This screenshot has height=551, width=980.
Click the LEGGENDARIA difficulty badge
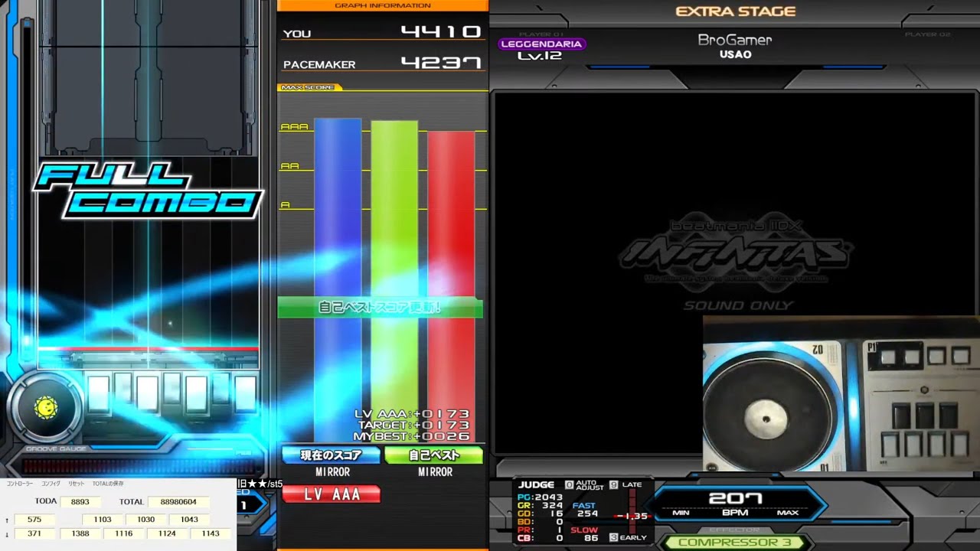(542, 44)
